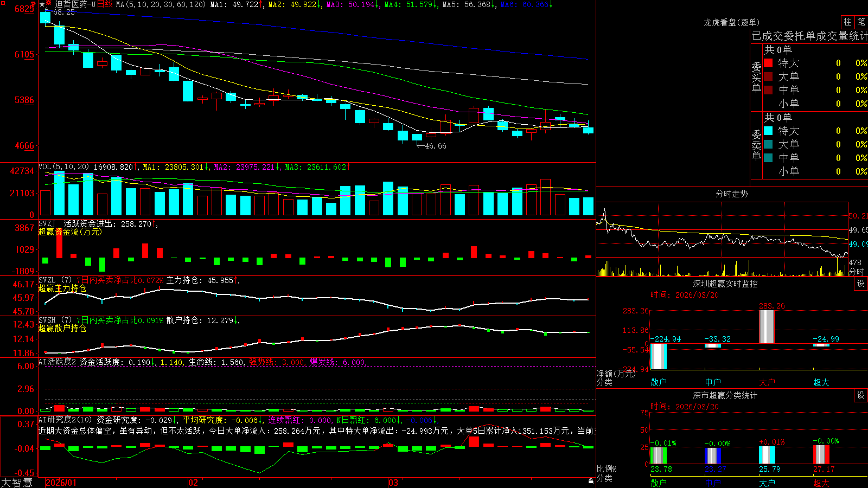
Task: Click the 分时走势 panel title
Action: (x=731, y=194)
